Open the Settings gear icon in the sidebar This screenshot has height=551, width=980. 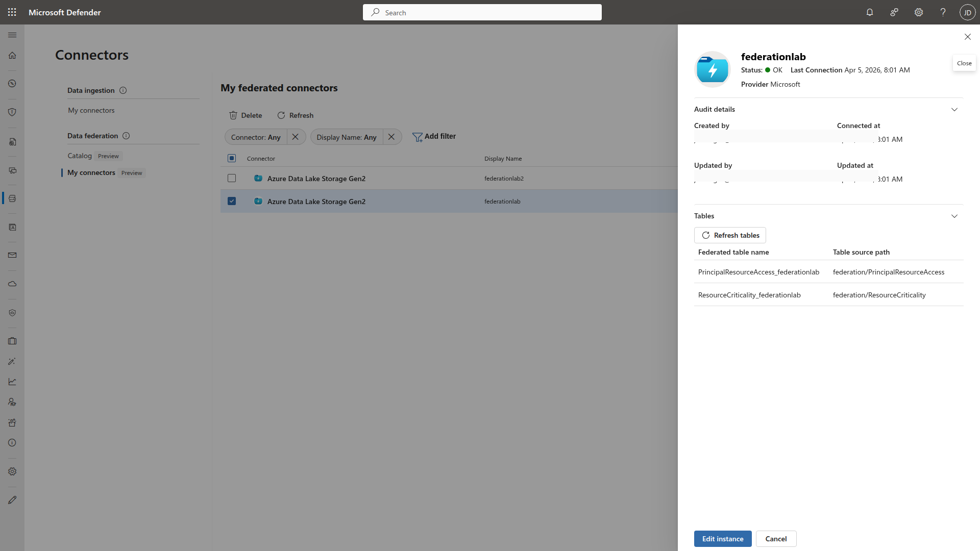click(12, 471)
